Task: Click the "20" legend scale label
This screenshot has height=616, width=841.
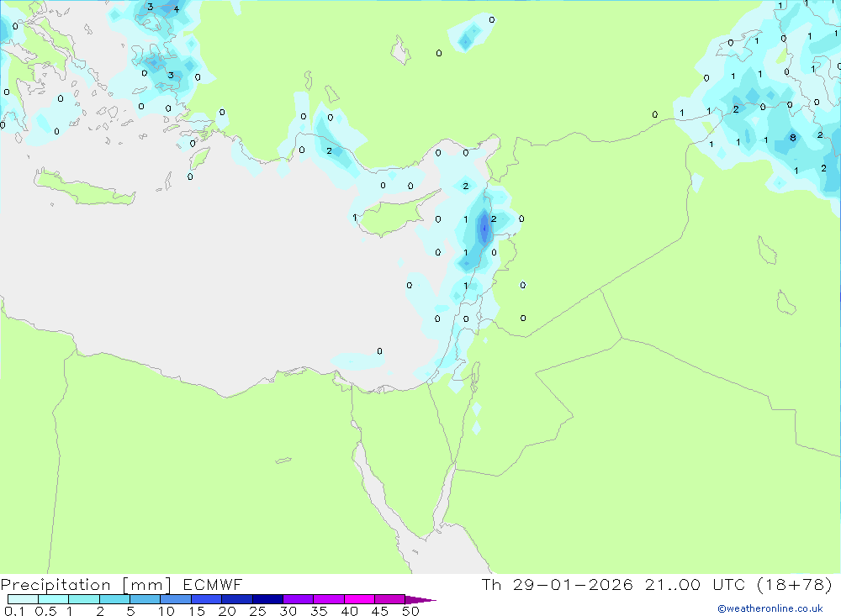Action: (227, 611)
